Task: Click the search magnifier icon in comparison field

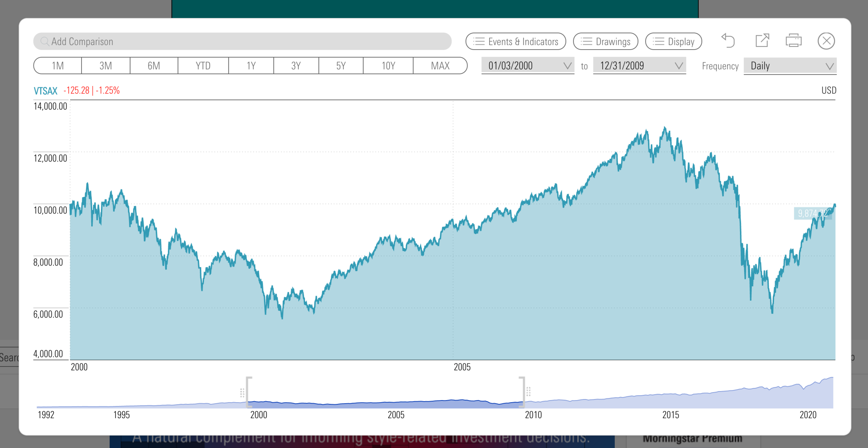Action: pyautogui.click(x=44, y=41)
